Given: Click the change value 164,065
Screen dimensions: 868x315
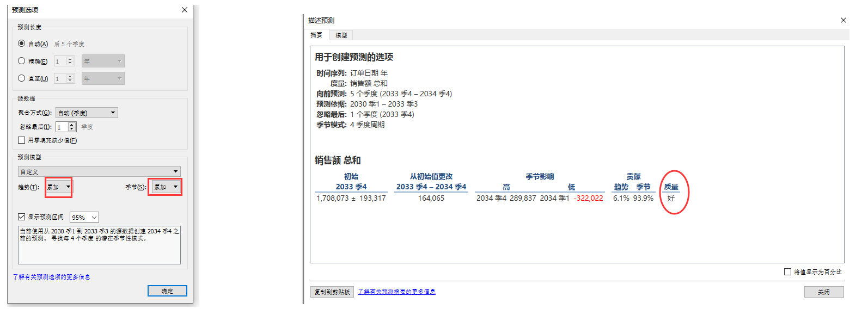Looking at the screenshot, I should (x=431, y=198).
